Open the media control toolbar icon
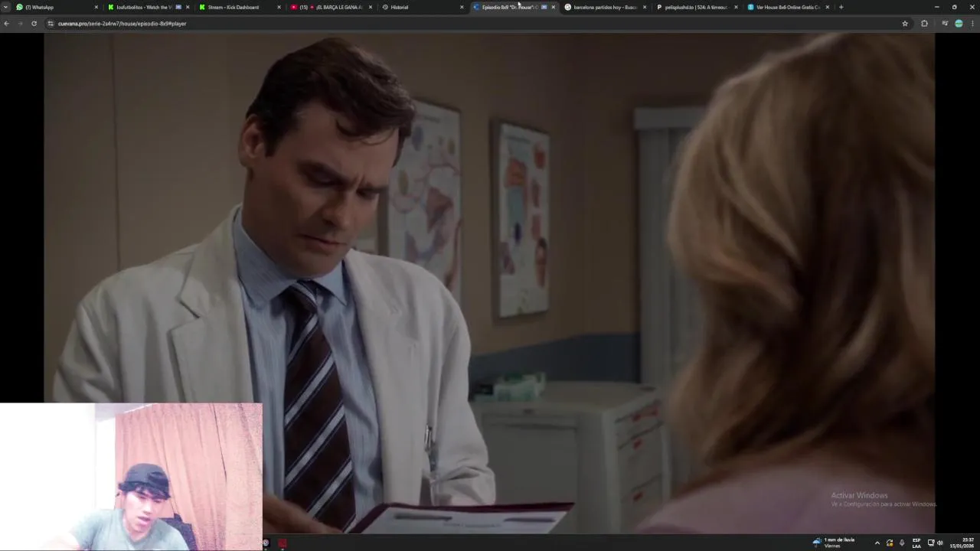Screen dimensions: 980x551 (x=945, y=24)
